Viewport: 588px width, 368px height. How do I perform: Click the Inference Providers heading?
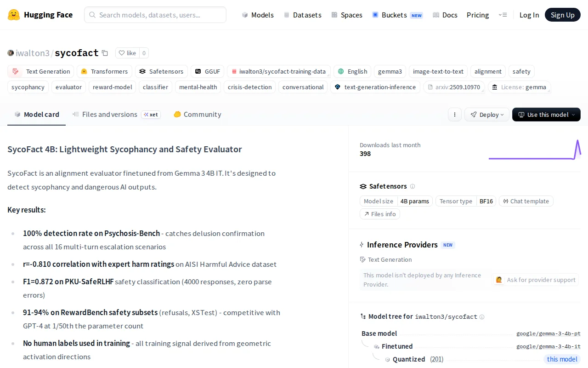click(402, 245)
